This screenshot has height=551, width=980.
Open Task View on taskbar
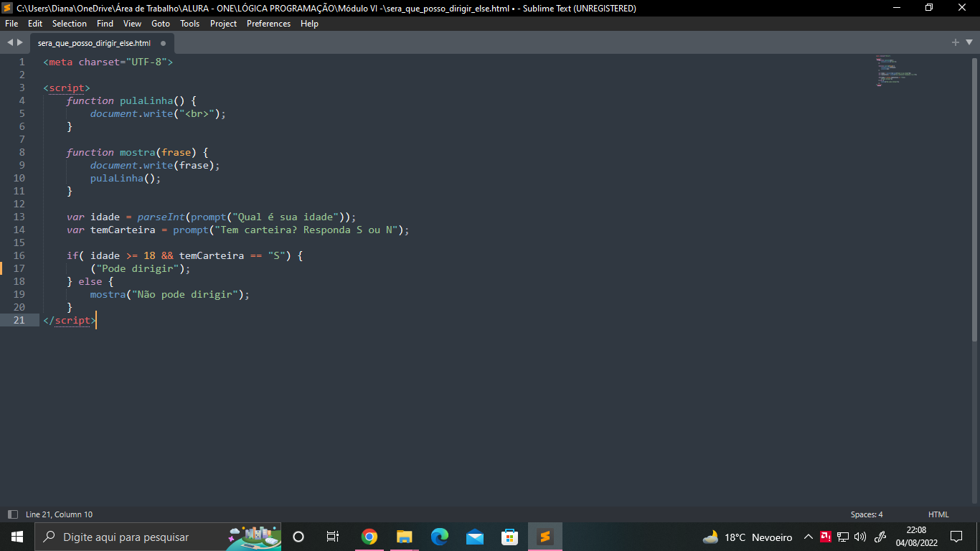click(x=333, y=537)
